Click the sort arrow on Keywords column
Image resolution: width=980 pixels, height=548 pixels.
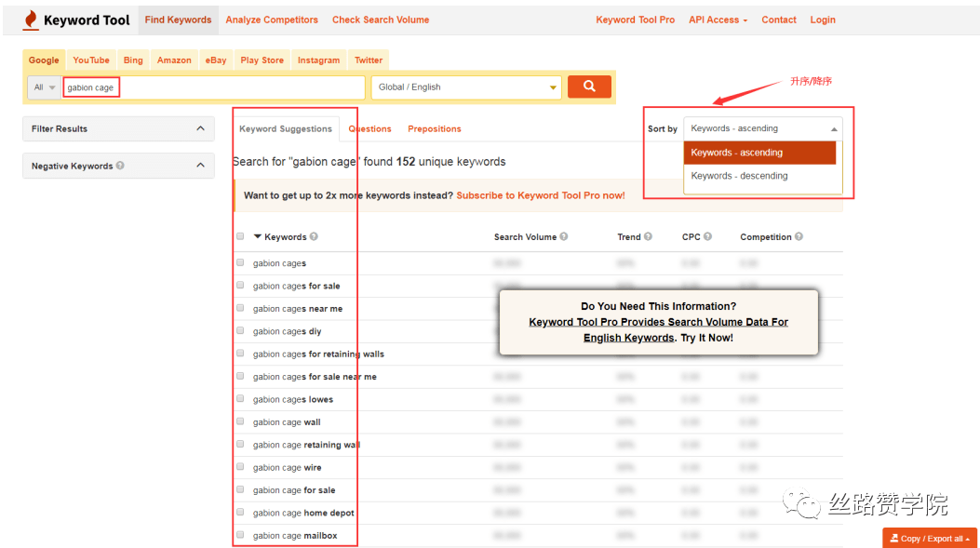tap(258, 237)
